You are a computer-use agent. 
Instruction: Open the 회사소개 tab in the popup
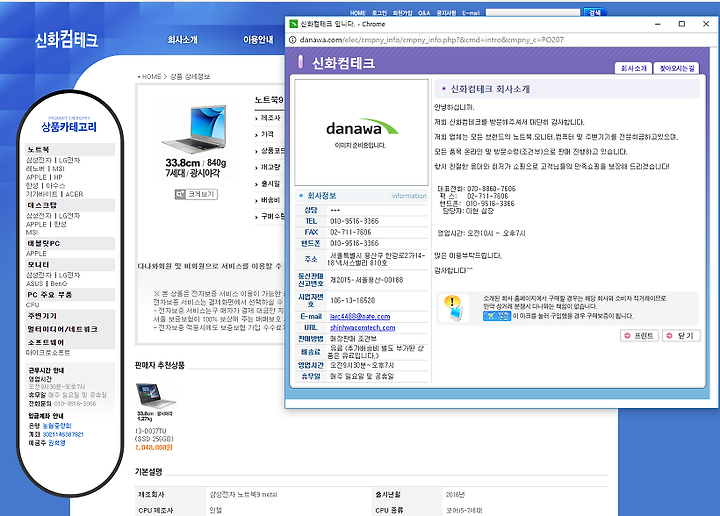[633, 68]
